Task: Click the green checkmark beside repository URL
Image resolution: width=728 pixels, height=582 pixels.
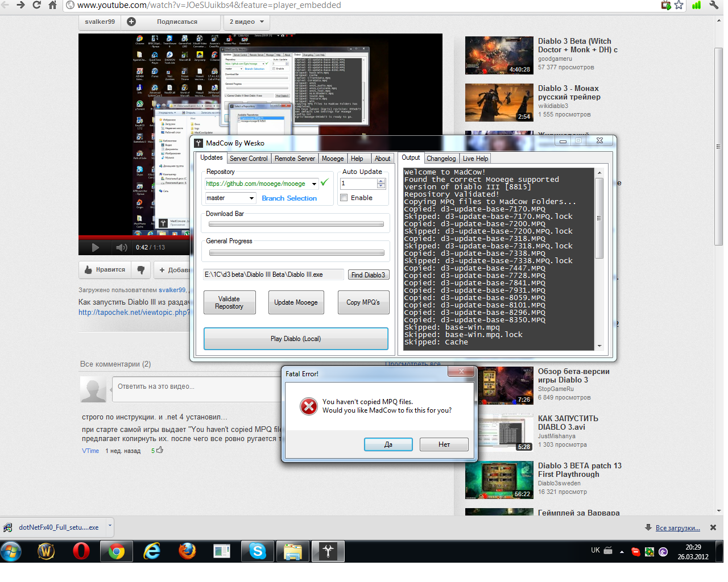Action: coord(324,182)
